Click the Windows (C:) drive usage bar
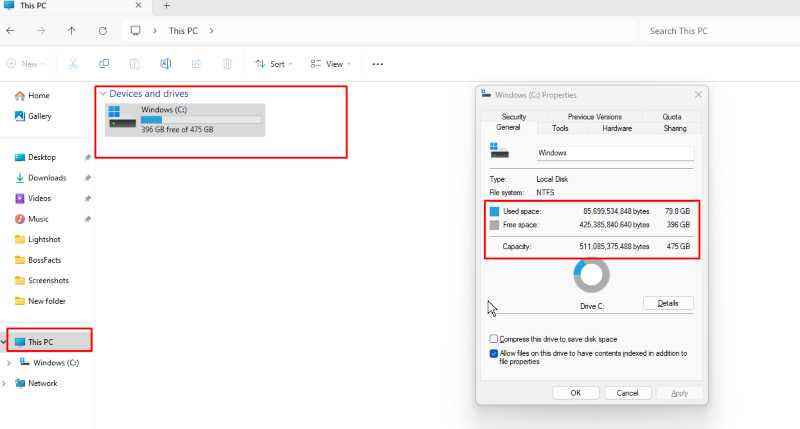This screenshot has width=800, height=429. click(201, 119)
